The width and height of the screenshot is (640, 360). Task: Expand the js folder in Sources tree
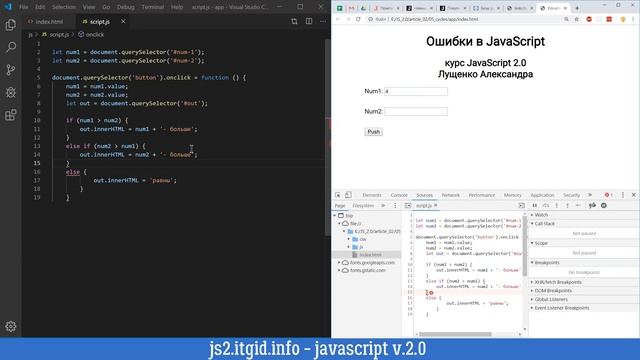[x=349, y=247]
